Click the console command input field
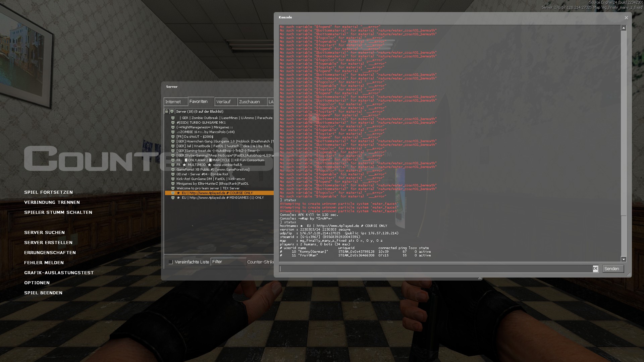The width and height of the screenshot is (644, 362). 436,269
